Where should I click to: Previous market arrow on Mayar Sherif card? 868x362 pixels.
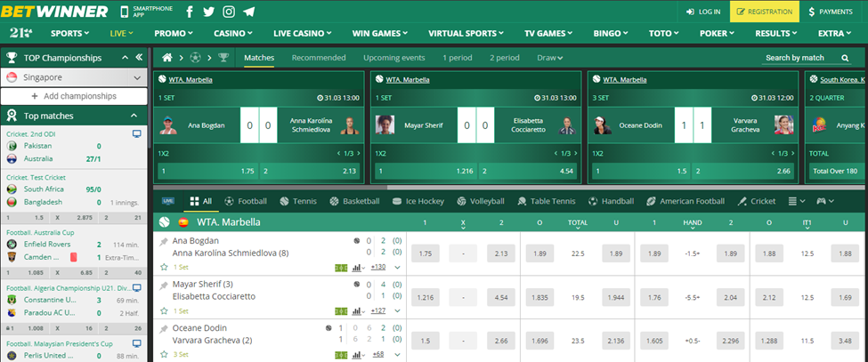556,153
